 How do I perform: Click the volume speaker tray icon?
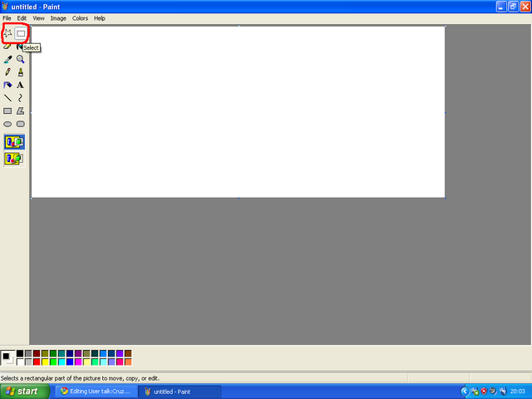[493, 392]
